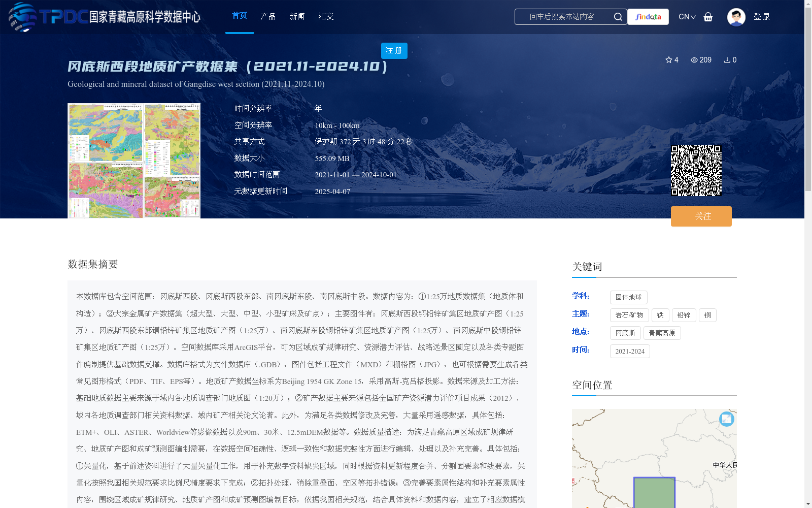The width and height of the screenshot is (812, 508).
Task: Click the 元数据更新时间 label
Action: [261, 192]
